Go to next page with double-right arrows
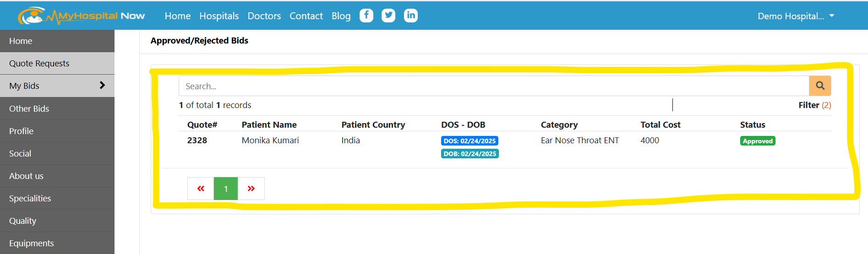Image resolution: width=868 pixels, height=254 pixels. pyautogui.click(x=251, y=189)
